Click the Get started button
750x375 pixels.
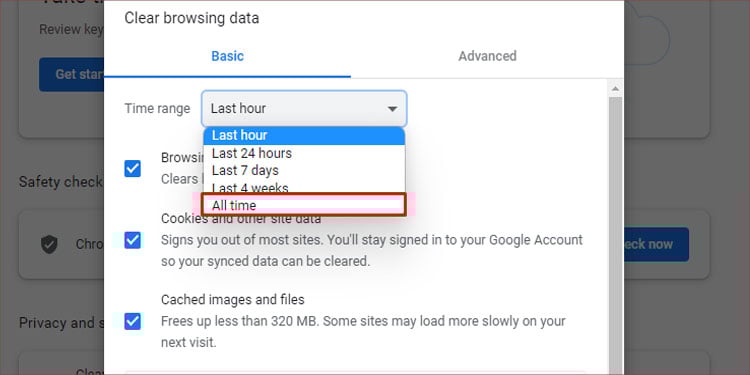(x=72, y=75)
